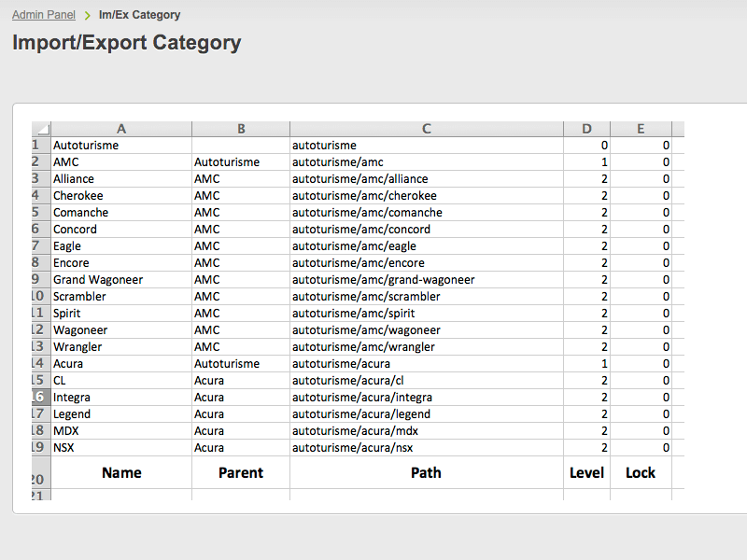Click the 'Comanche' cell
747x560 pixels.
[x=121, y=213]
